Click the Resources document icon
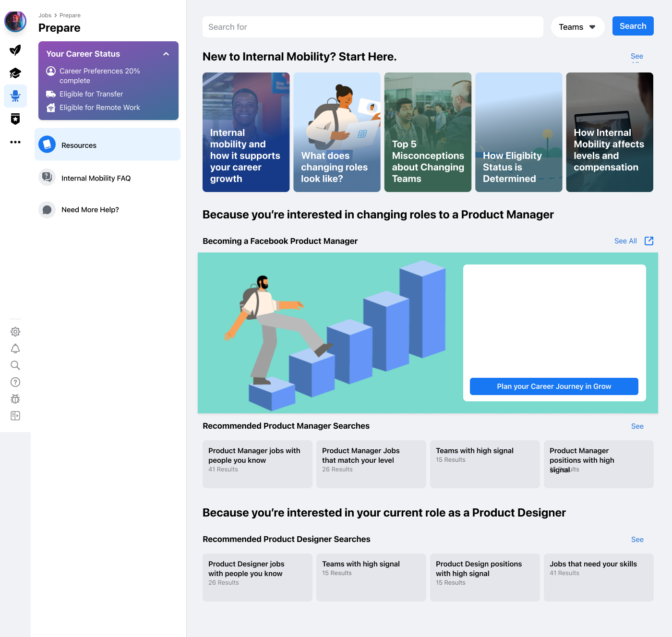 47,144
